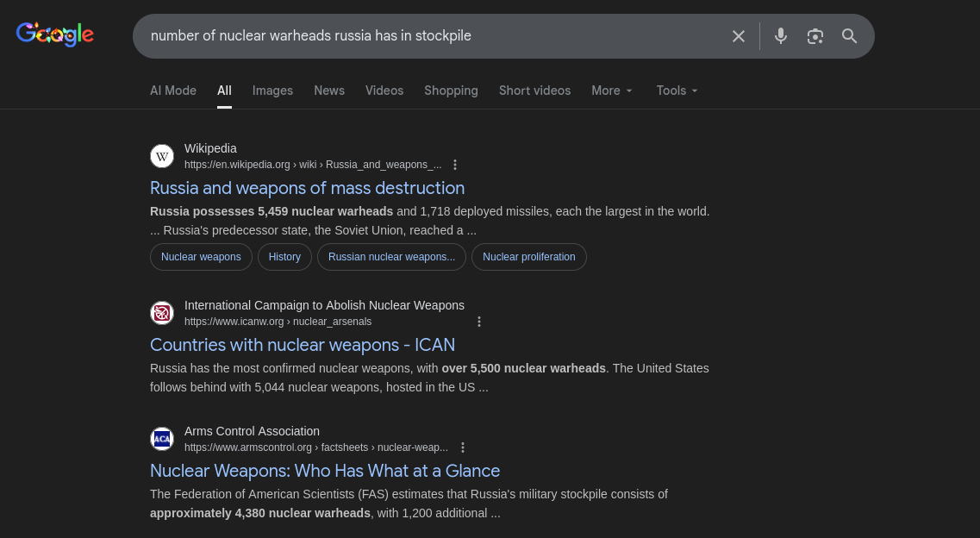
Task: Start voice search with microphone icon
Action: tap(781, 36)
